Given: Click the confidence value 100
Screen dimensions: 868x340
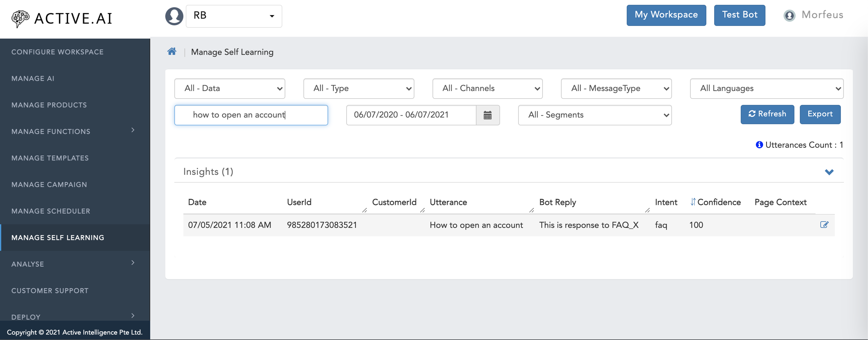Looking at the screenshot, I should 696,225.
